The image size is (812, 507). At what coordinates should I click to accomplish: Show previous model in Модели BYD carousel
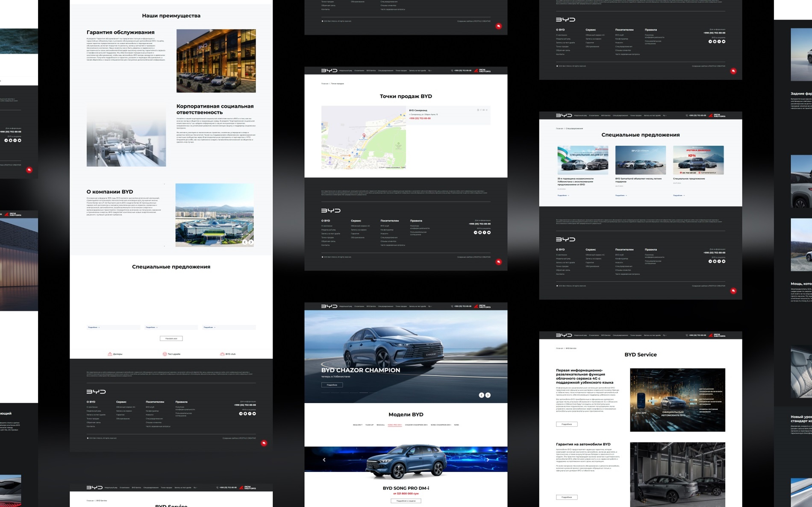click(x=324, y=460)
